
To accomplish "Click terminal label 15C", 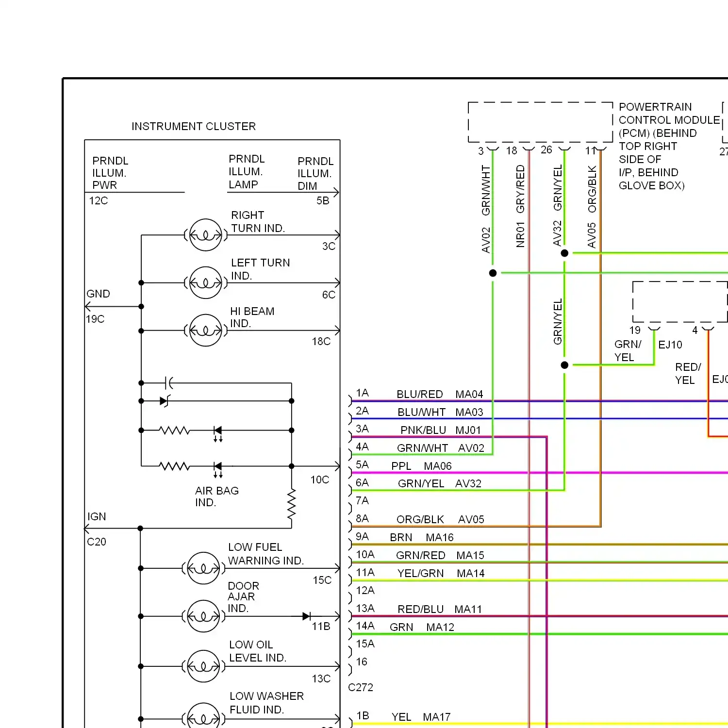I will coord(322,580).
